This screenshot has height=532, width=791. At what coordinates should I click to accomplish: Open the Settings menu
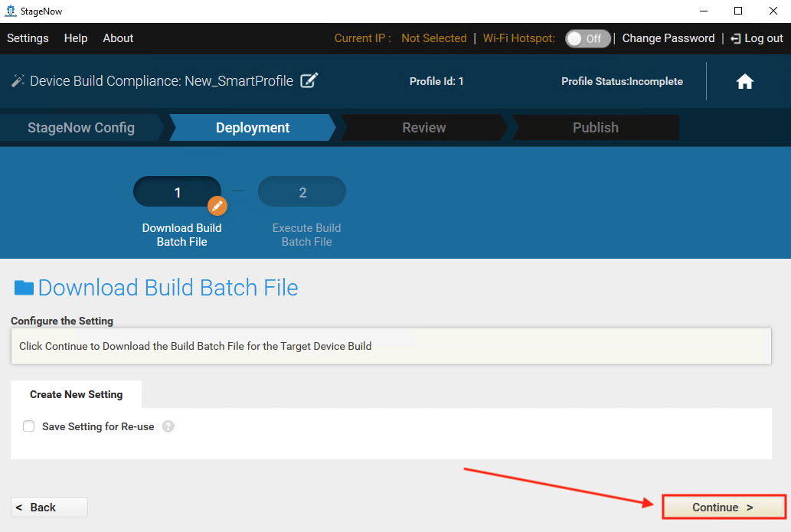pyautogui.click(x=28, y=38)
